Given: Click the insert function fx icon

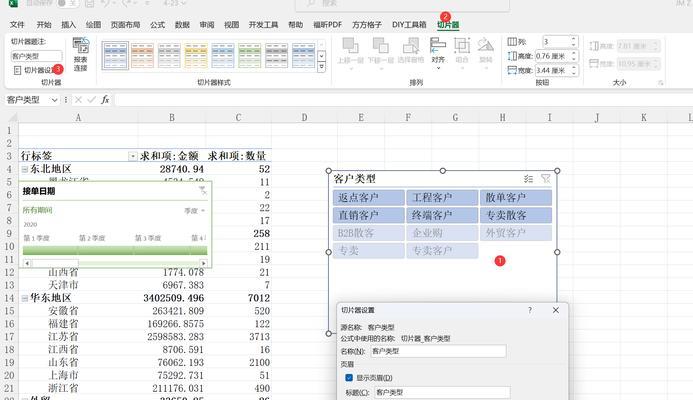Looking at the screenshot, I should point(105,100).
